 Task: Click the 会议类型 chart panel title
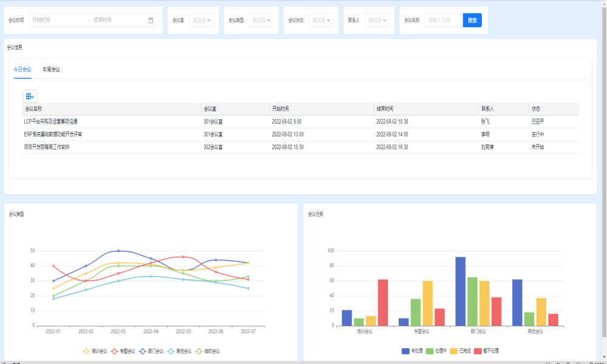[16, 214]
